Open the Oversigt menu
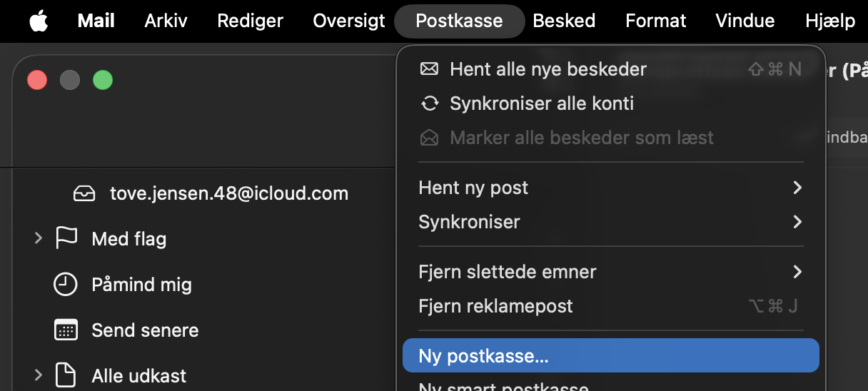 (x=349, y=21)
